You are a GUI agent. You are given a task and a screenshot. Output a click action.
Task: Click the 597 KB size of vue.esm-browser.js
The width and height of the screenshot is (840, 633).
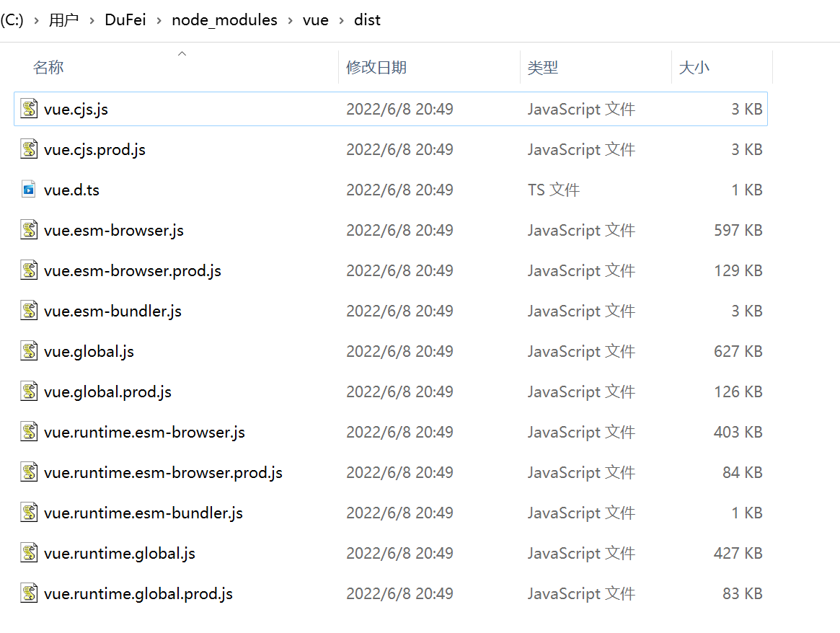(738, 230)
